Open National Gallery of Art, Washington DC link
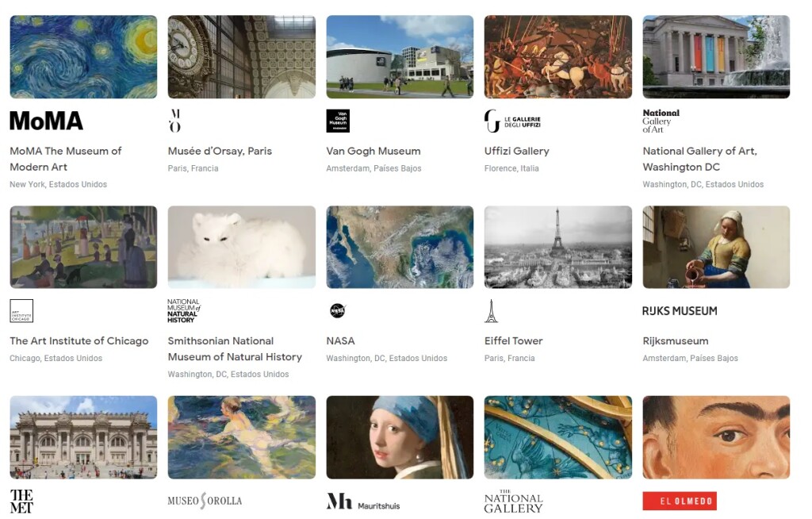Screen dimensions: 812x519 click(699, 159)
